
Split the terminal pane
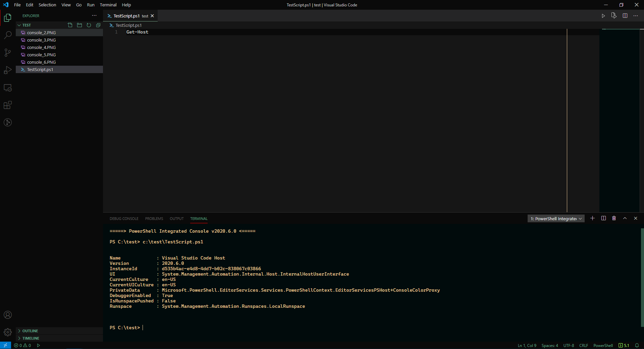603,218
